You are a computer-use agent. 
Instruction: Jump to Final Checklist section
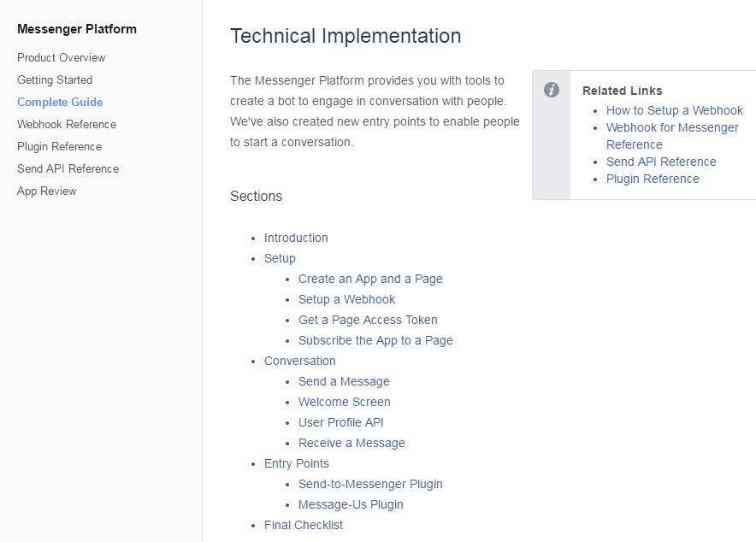(x=304, y=525)
